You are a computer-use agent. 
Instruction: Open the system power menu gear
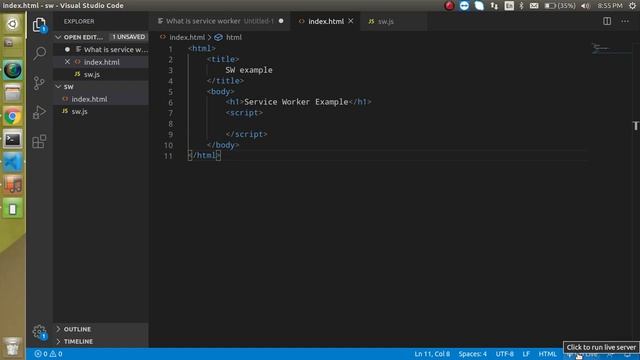(633, 6)
